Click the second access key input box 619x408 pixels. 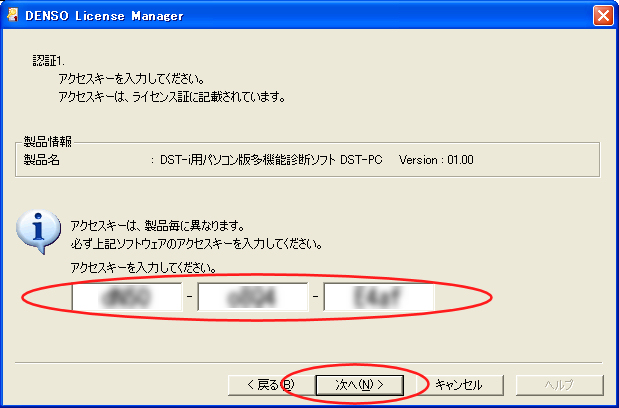pos(253,297)
